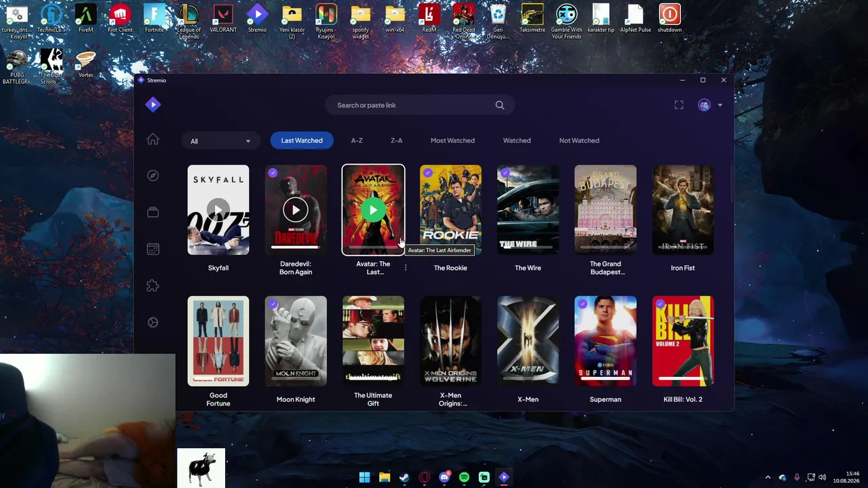Expand the All type filter dropdown
This screenshot has width=868, height=488.
(220, 141)
